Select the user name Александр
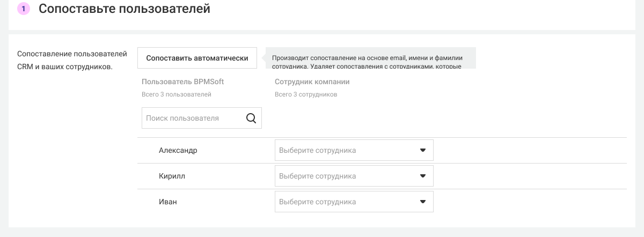This screenshot has width=644, height=237. pos(178,151)
